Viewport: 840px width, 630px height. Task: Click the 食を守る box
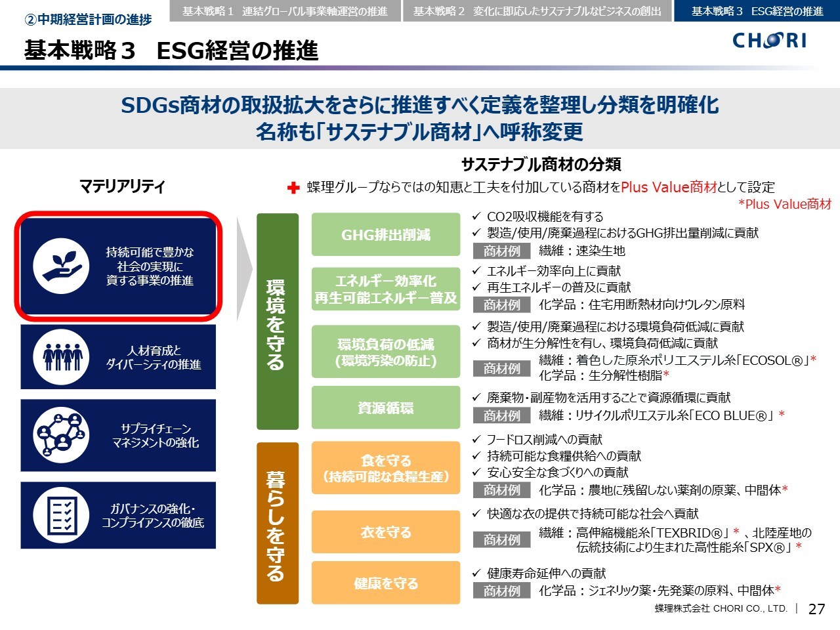click(386, 469)
